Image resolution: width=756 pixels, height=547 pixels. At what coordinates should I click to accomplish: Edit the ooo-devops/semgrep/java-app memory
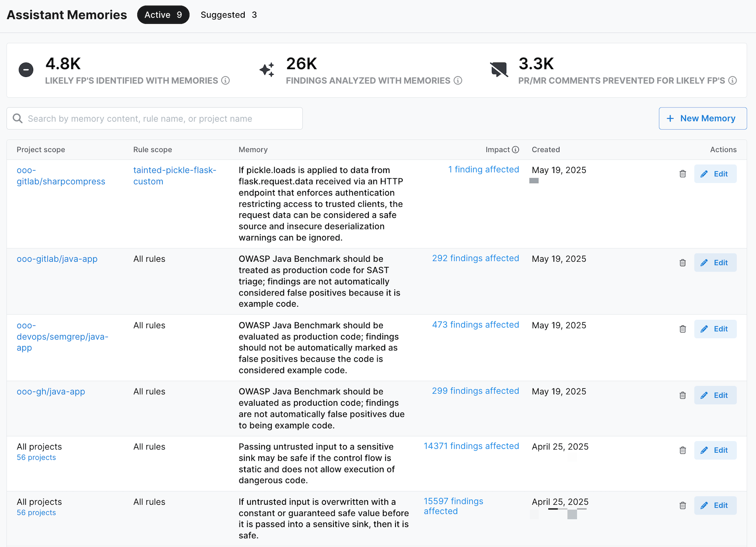pyautogui.click(x=715, y=329)
